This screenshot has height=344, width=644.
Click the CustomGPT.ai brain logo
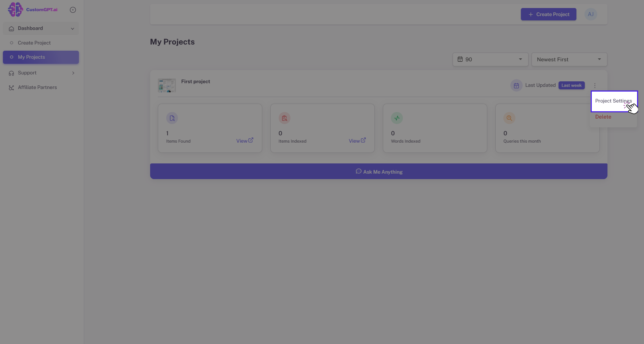pos(15,9)
